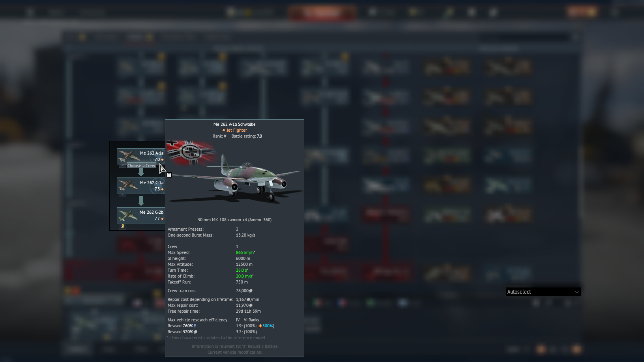Click the Realistic Battles text in the tooltip footer
The width and height of the screenshot is (644, 362).
coord(262,346)
